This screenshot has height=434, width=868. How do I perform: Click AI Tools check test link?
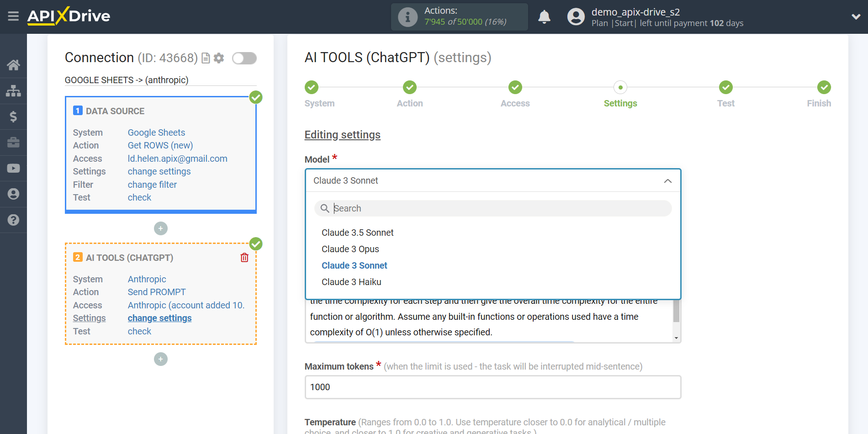point(139,331)
